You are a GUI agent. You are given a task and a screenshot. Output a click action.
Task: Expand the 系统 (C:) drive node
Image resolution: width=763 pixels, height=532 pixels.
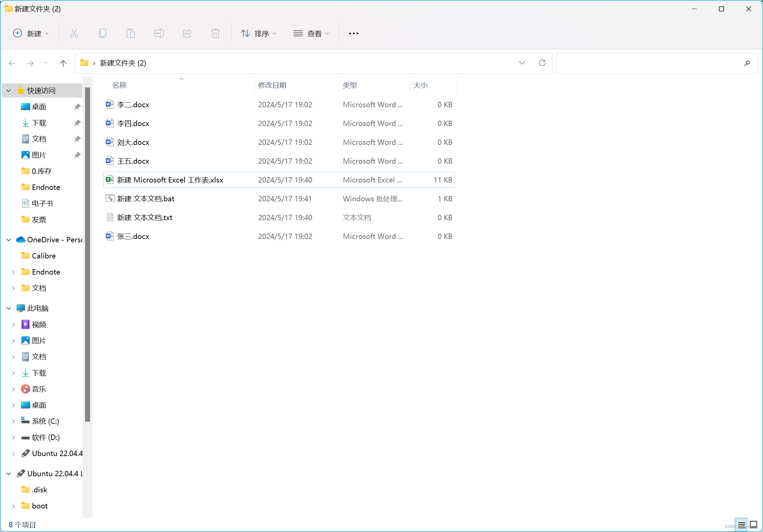pyautogui.click(x=13, y=421)
